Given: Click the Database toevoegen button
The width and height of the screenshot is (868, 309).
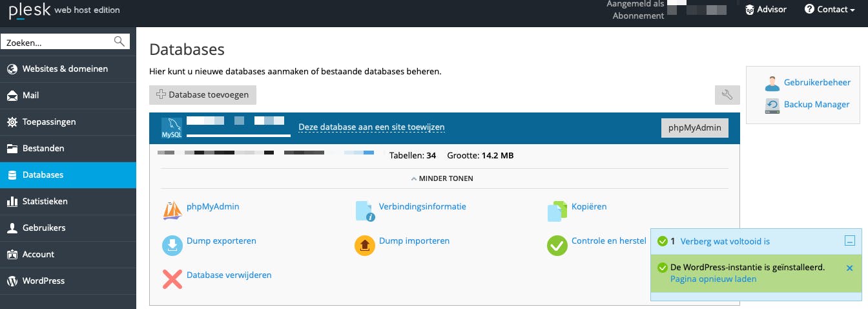Looking at the screenshot, I should point(203,95).
